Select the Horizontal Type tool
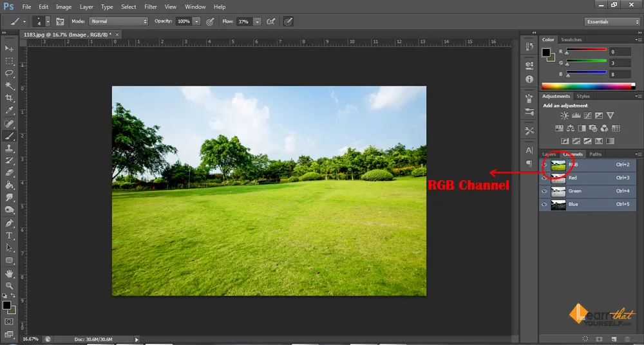Image resolution: width=644 pixels, height=345 pixels. 9,236
